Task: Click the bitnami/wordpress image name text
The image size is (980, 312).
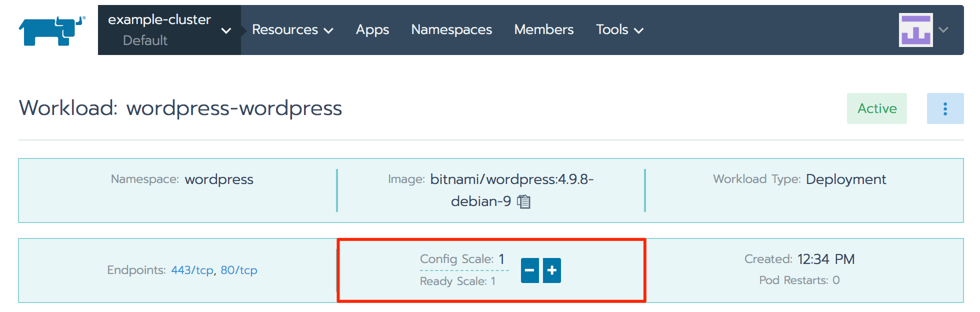Action: point(511,179)
